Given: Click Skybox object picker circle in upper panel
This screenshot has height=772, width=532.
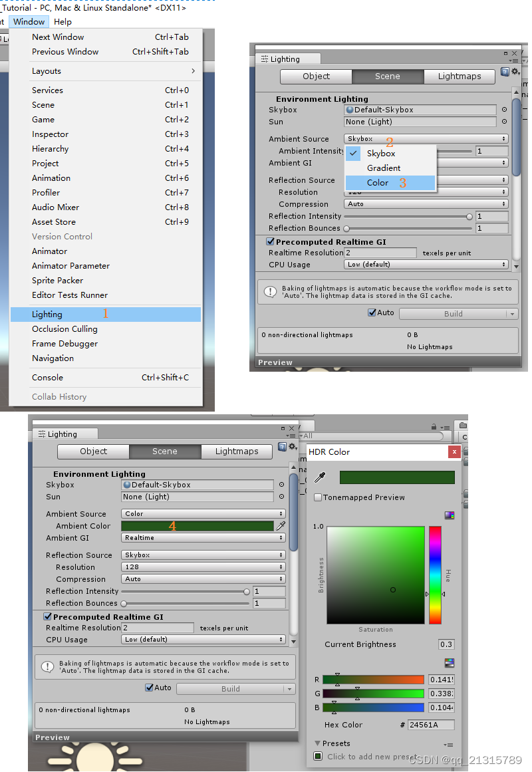Looking at the screenshot, I should [x=504, y=110].
